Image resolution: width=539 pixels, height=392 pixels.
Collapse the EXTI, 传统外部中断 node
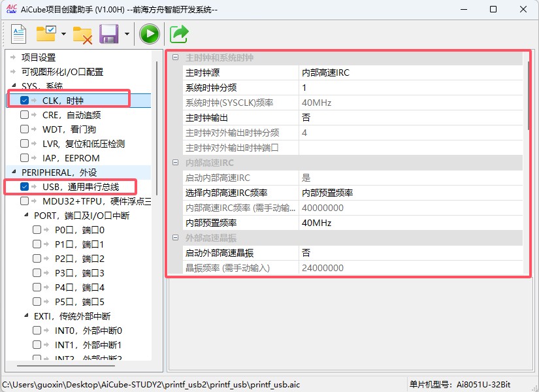26,316
